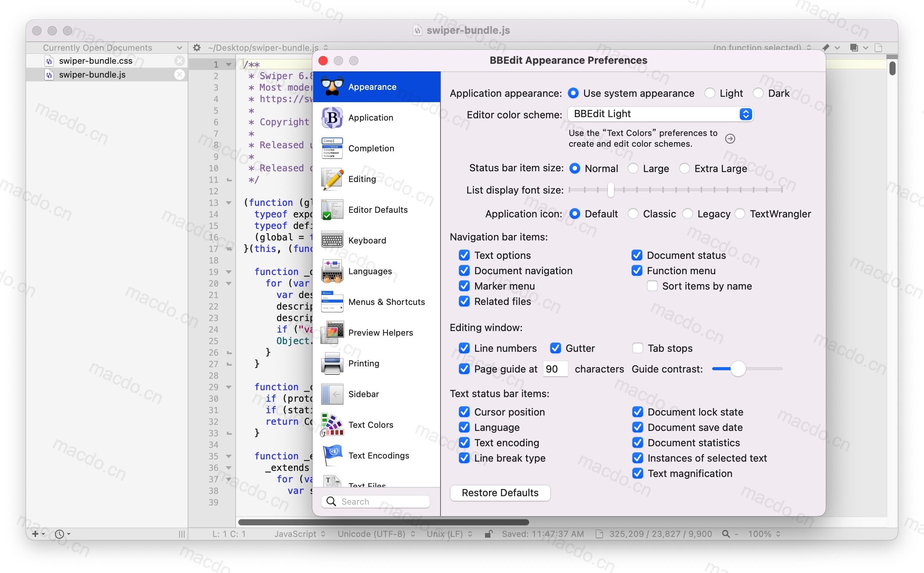Click the document lock icon in status bar
Screen dimensions: 924x573
pos(488,534)
